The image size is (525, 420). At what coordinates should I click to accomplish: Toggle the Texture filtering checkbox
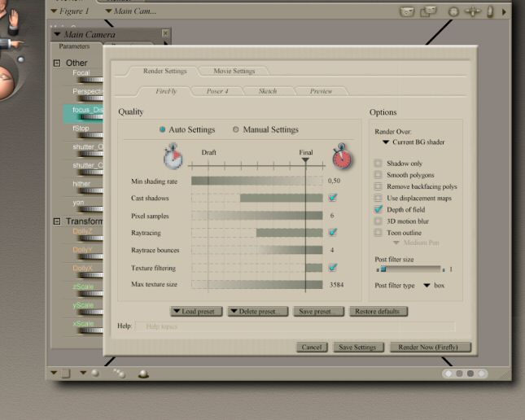coord(333,267)
